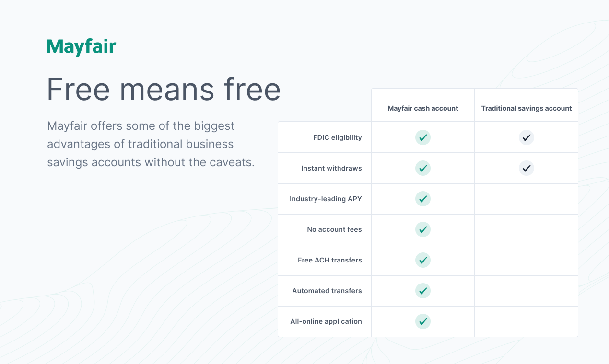Viewport: 609px width, 364px height.
Task: Click the Industry-leading APY green checkmark
Action: click(423, 199)
